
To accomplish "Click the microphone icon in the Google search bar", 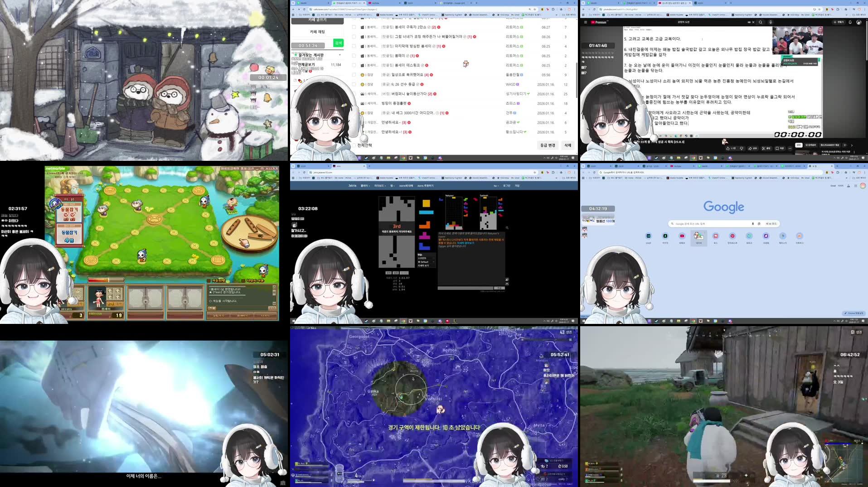I will pyautogui.click(x=752, y=223).
